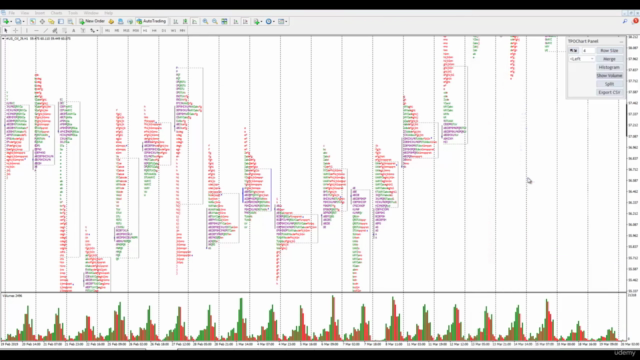Switch chart to M1 timeframe
Image resolution: width=640 pixels, height=360 pixels.
click(x=107, y=31)
